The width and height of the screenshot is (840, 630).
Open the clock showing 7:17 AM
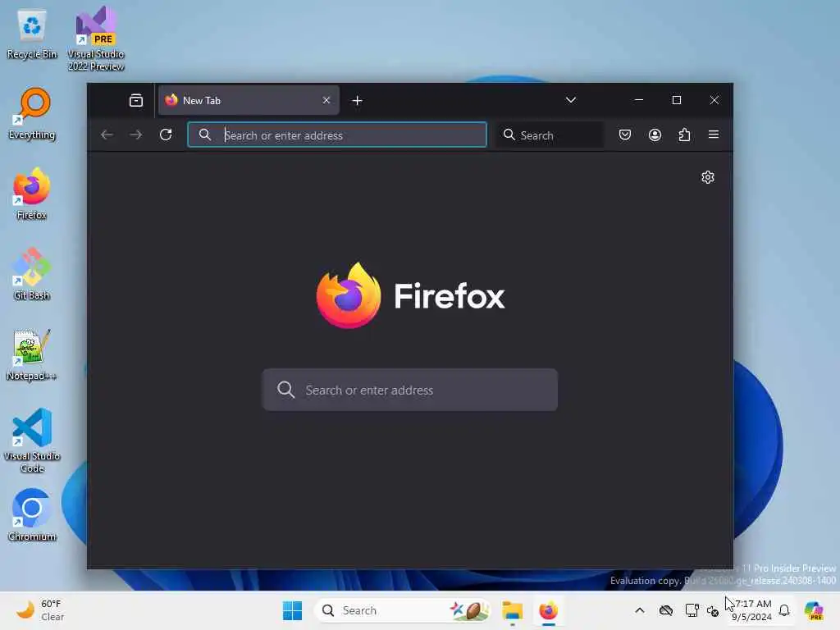click(x=752, y=610)
